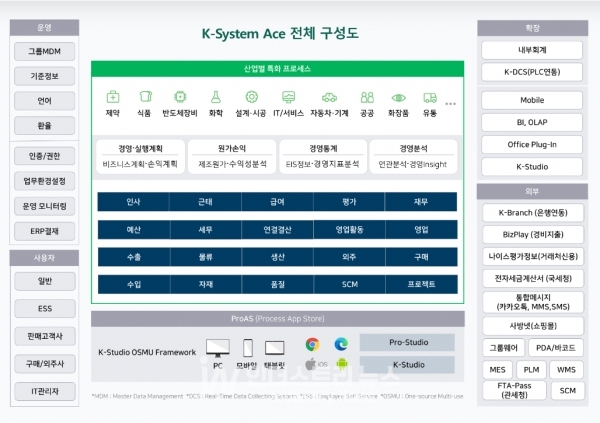Click the PC monitor icon
Viewport: 600px width, 423px height.
(218, 348)
